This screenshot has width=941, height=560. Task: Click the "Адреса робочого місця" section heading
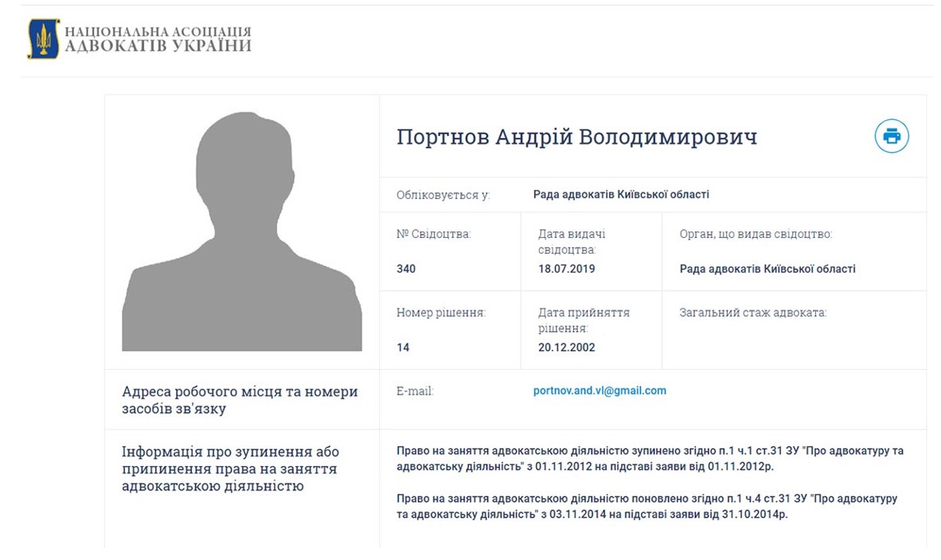pyautogui.click(x=240, y=400)
